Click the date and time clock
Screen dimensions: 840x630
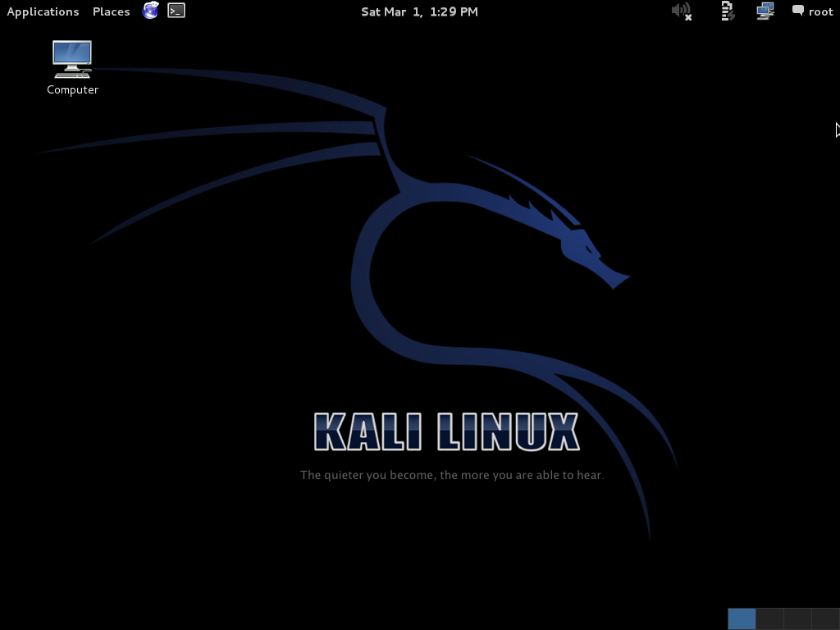pyautogui.click(x=419, y=11)
